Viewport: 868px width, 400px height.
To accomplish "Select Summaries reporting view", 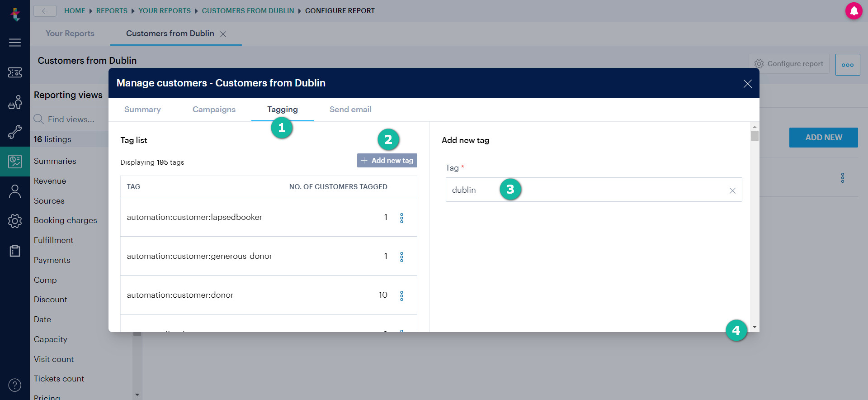I will (x=55, y=161).
